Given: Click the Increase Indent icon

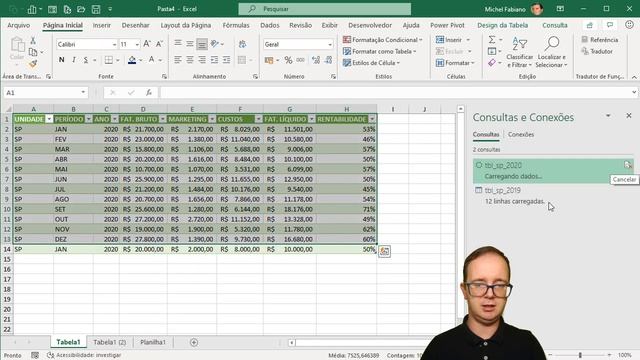Looking at the screenshot, I should tap(226, 60).
